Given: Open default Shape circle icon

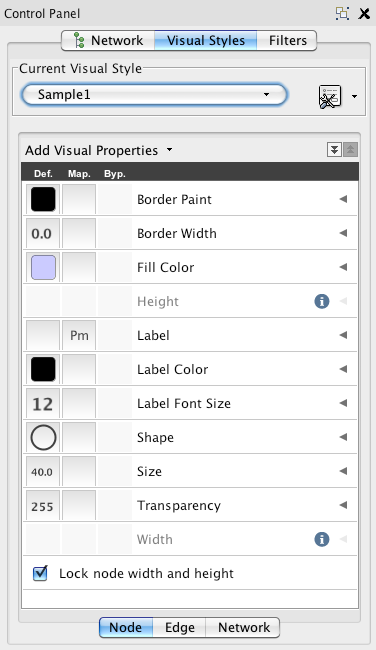Looking at the screenshot, I should pos(43,437).
